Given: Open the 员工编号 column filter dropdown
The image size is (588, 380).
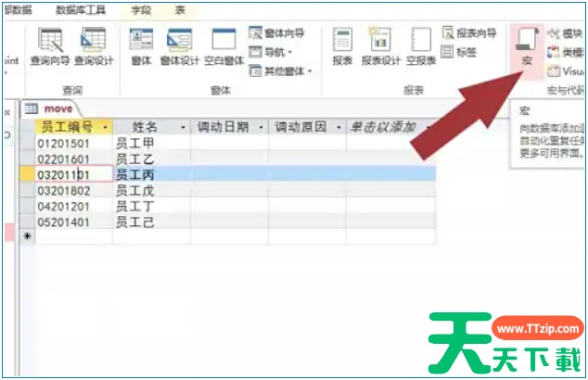Looking at the screenshot, I should click(106, 127).
